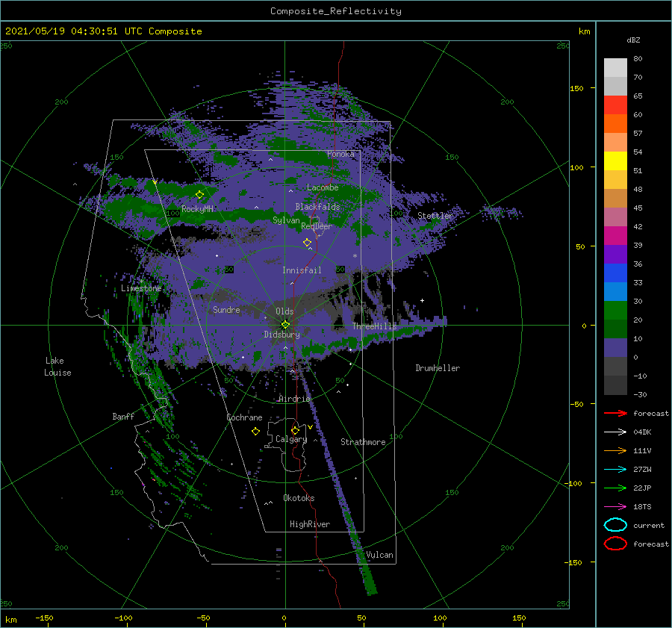Click the Ponoka city label

340,154
